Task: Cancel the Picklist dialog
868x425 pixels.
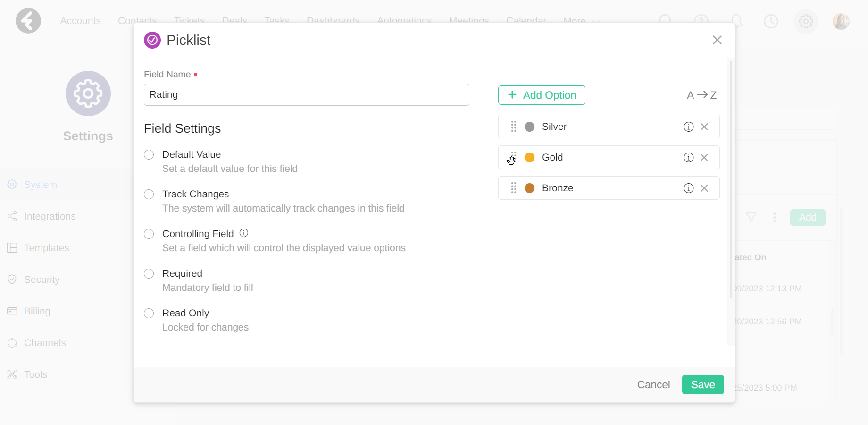Action: [x=653, y=384]
